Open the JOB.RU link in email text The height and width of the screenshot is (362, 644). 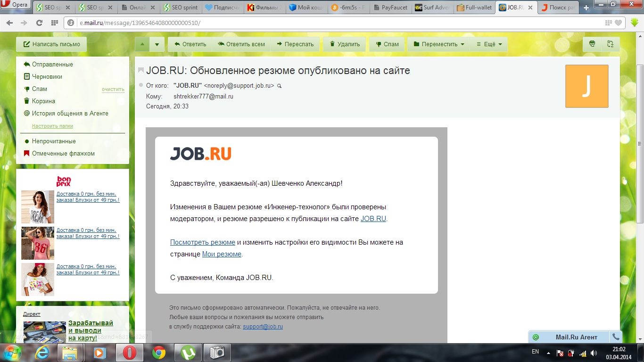pos(373,219)
